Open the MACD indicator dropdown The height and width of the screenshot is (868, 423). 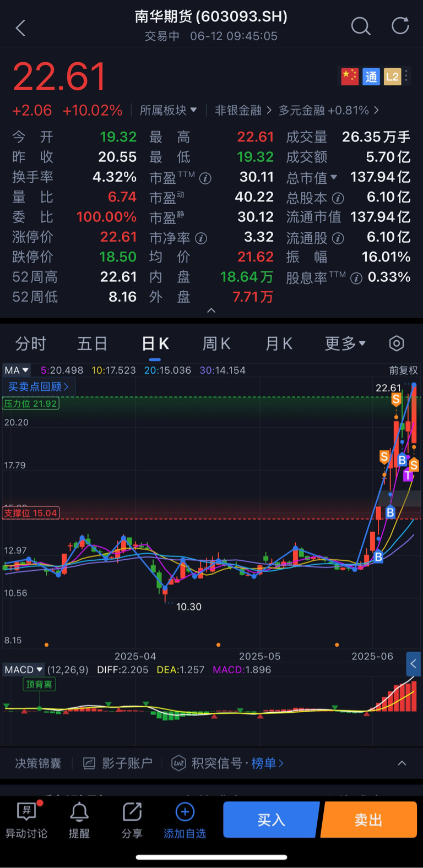point(24,670)
